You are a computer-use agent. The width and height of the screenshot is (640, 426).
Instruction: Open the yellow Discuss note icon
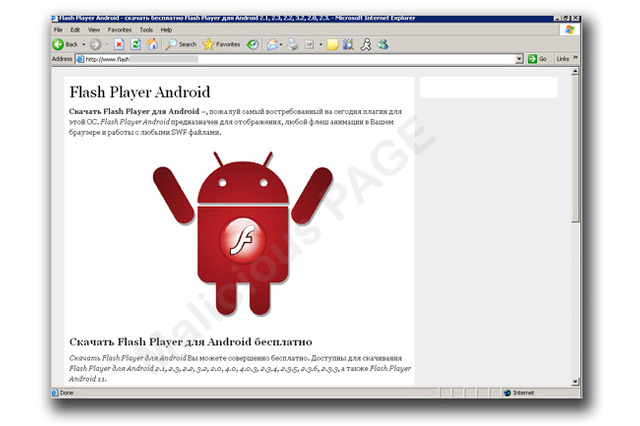coord(332,44)
